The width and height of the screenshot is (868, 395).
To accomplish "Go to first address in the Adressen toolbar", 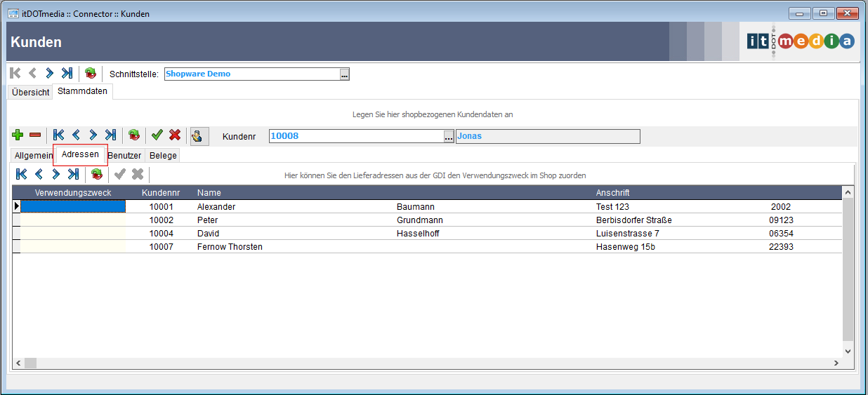I will click(x=22, y=174).
